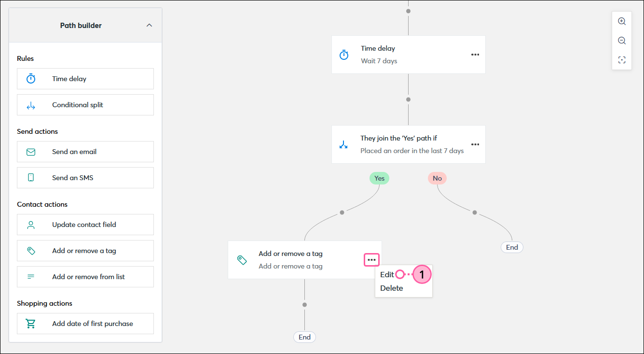This screenshot has width=644, height=354.
Task: Click the Add or remove from list action
Action: coord(85,276)
